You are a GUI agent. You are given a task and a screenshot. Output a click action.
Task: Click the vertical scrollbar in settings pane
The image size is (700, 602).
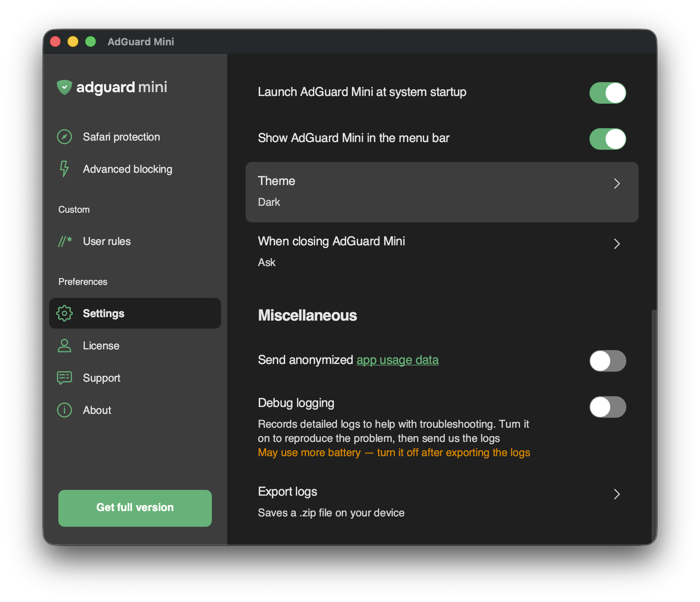654,422
